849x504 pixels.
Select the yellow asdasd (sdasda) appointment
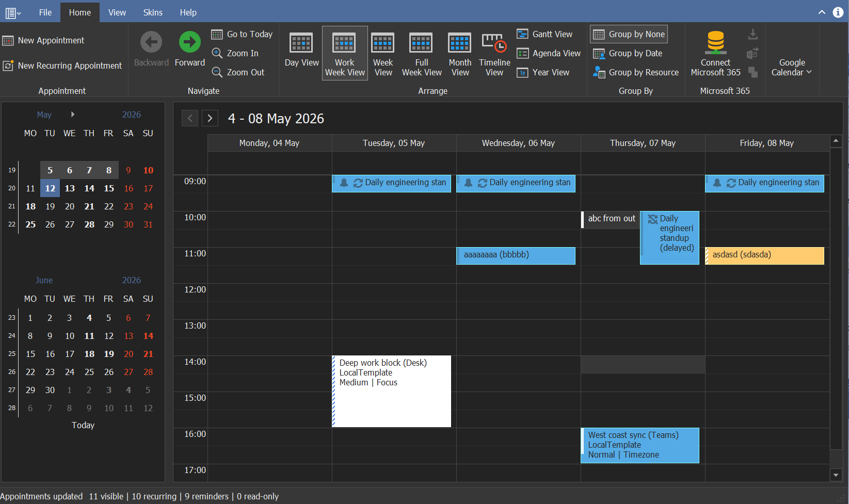(x=764, y=256)
